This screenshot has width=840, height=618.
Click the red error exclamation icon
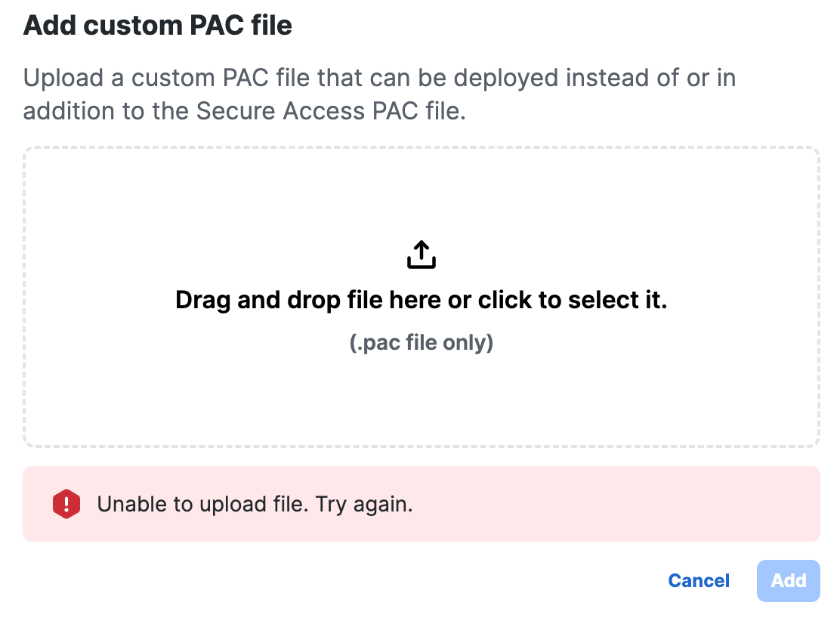66,504
